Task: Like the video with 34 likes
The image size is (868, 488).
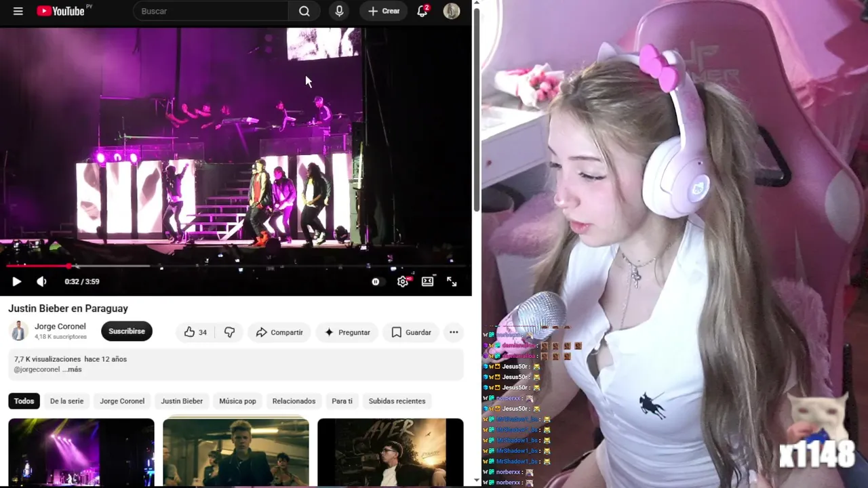Action: (x=195, y=332)
